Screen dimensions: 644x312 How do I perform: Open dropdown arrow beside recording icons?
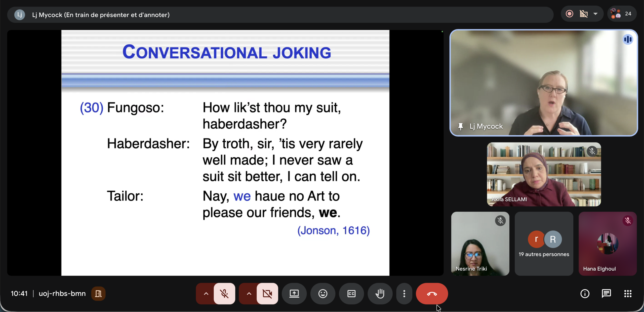tap(595, 14)
